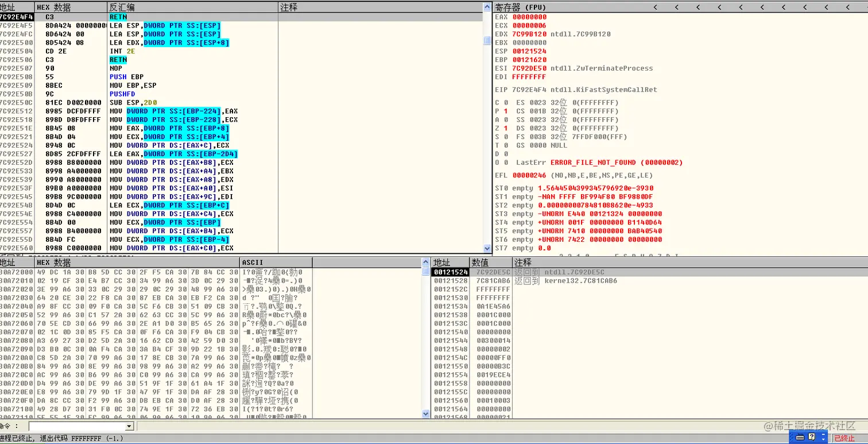Click the disassembly pane scroll-up arrow
The width and height of the screenshot is (868, 444).
coord(488,7)
